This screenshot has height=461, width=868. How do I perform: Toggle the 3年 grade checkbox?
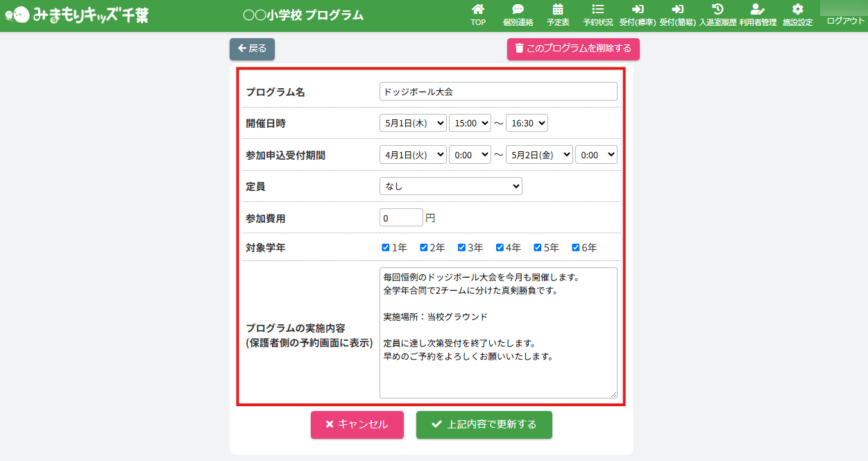[x=461, y=248]
